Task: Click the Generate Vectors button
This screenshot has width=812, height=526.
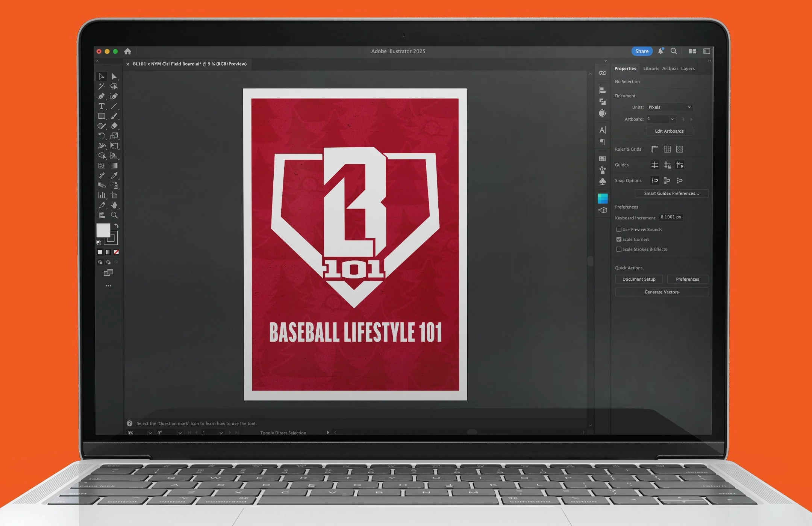Action: coord(661,292)
